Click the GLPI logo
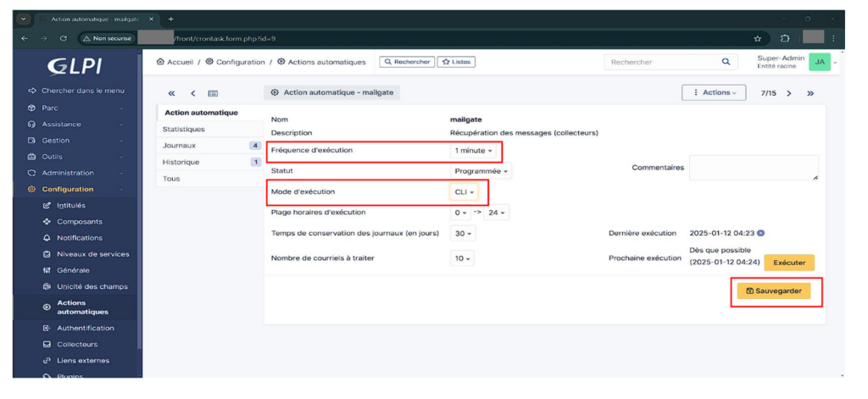Image resolution: width=868 pixels, height=399 pixels. [x=76, y=66]
